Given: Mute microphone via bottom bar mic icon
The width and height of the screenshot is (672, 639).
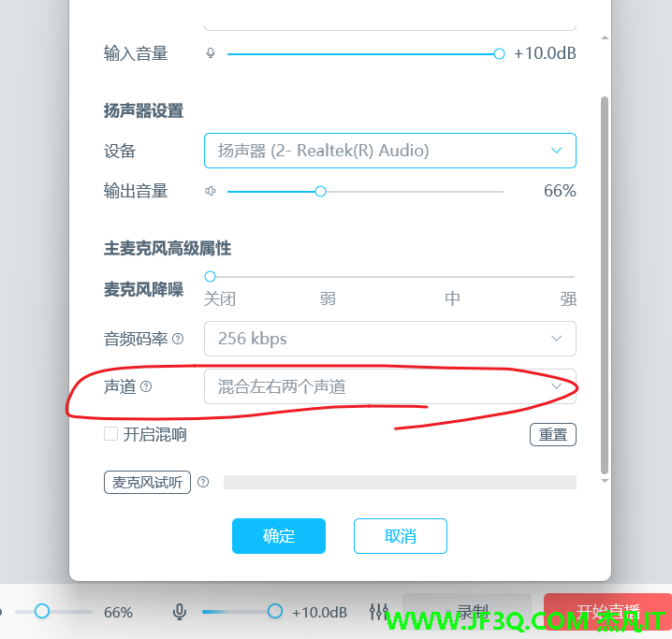Looking at the screenshot, I should coord(180,612).
